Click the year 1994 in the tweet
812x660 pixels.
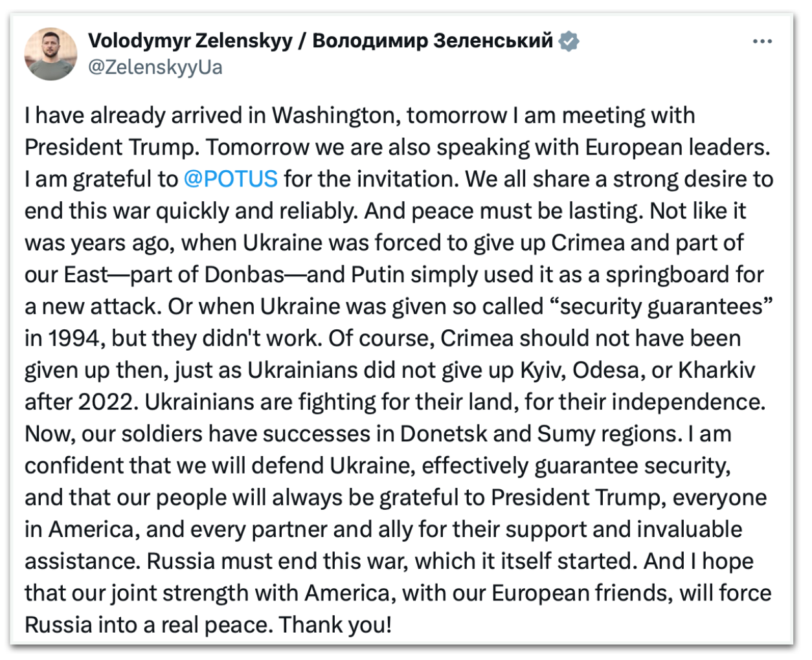coord(73,338)
